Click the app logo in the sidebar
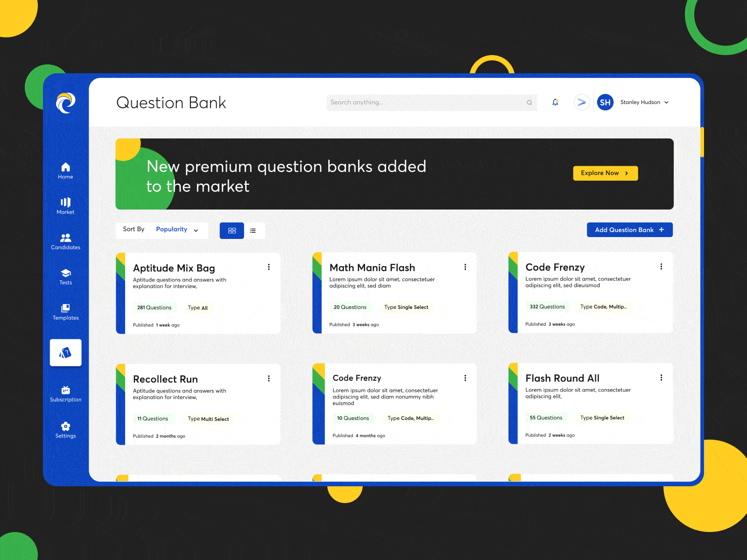The height and width of the screenshot is (560, 747). pos(66,103)
